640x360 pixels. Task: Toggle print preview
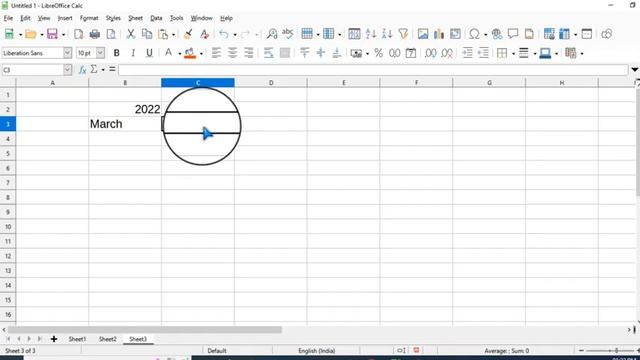111,34
